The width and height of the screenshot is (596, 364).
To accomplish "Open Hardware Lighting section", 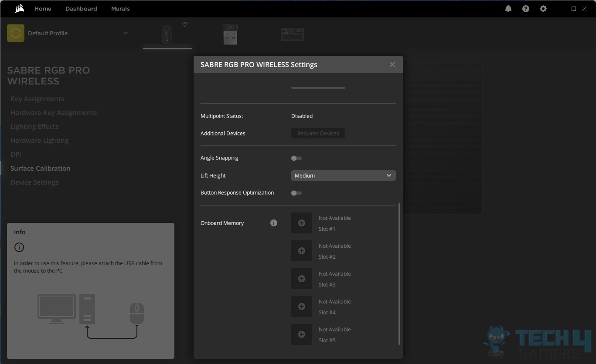I will [40, 141].
